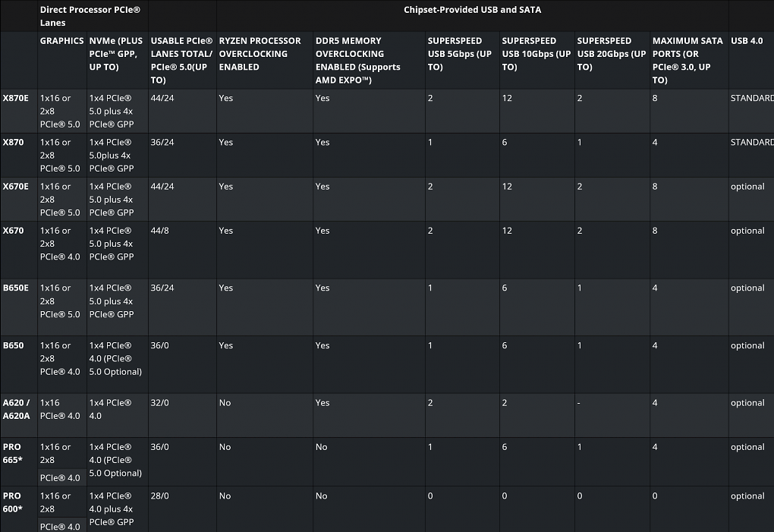Click the STANDARD USB 4.0 value for X870
The image size is (774, 532).
[x=752, y=142]
